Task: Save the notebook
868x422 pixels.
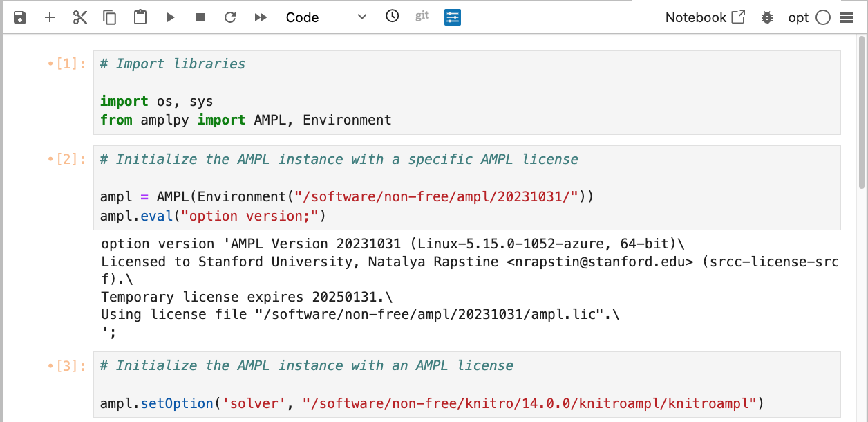Action: click(x=21, y=17)
